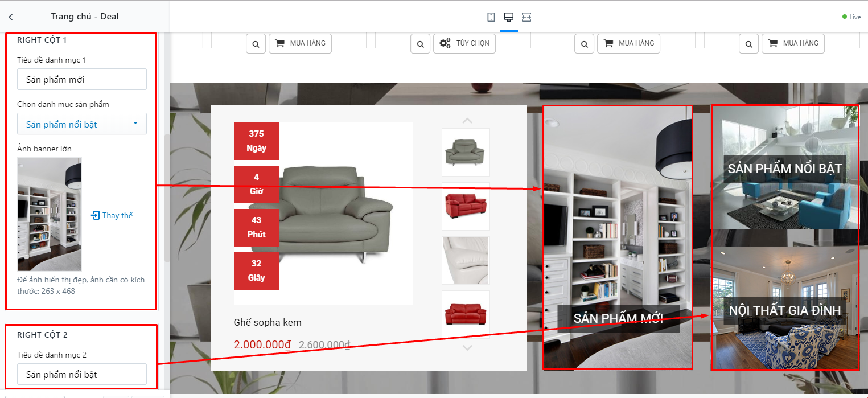
Task: Focus the Tiêu đề danh mục 1 field
Action: 82,79
